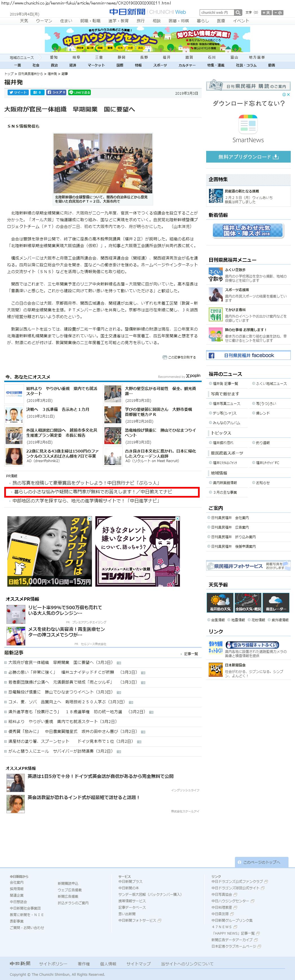This screenshot has height=980, width=295.
Task: Open スポーツ in main navigation menu
Action: point(160,65)
